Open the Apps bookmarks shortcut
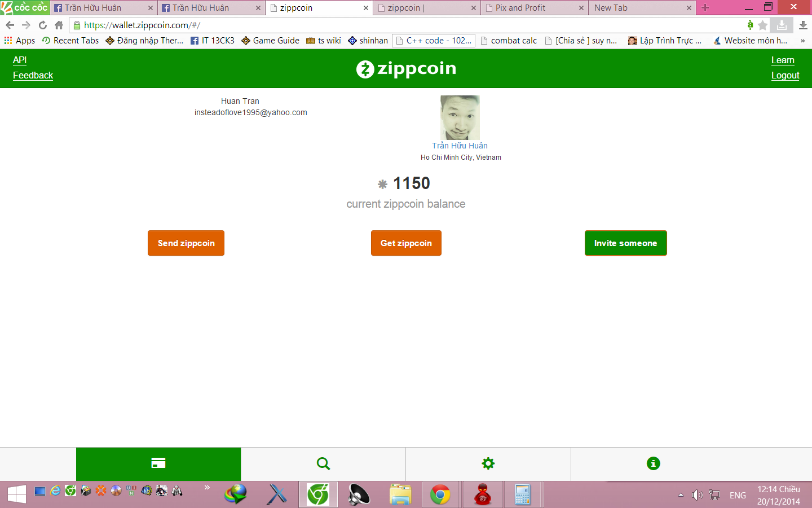The width and height of the screenshot is (812, 508). 20,41
